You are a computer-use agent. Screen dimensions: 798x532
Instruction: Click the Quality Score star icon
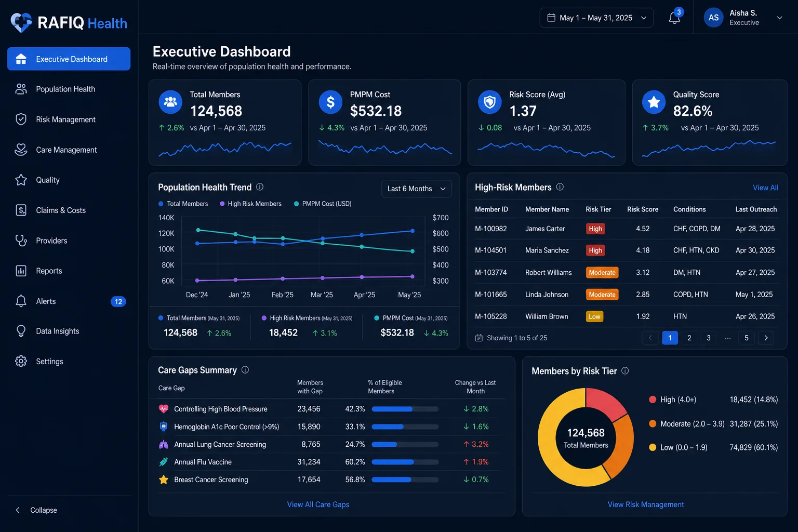[x=654, y=102]
